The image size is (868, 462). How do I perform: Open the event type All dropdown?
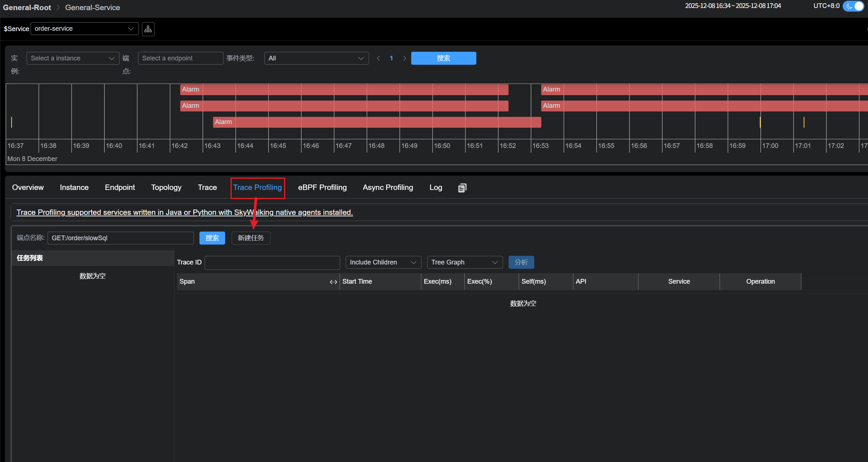(316, 58)
